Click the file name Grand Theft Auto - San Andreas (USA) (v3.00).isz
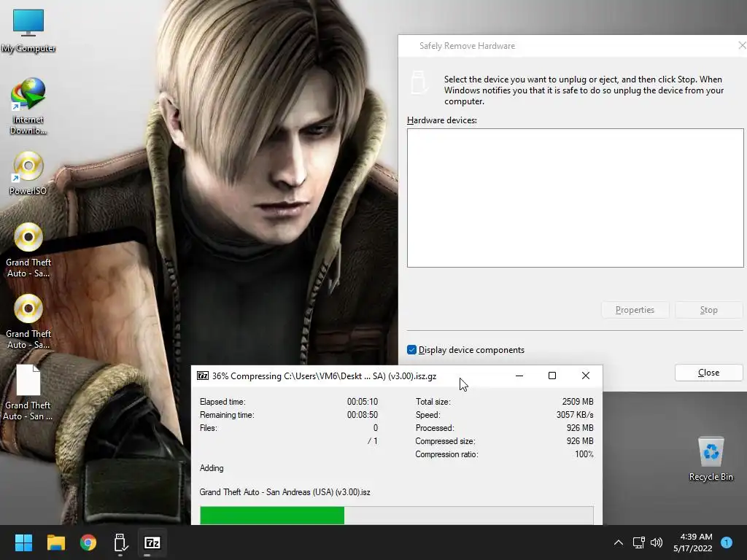This screenshot has width=747, height=560. point(285,492)
